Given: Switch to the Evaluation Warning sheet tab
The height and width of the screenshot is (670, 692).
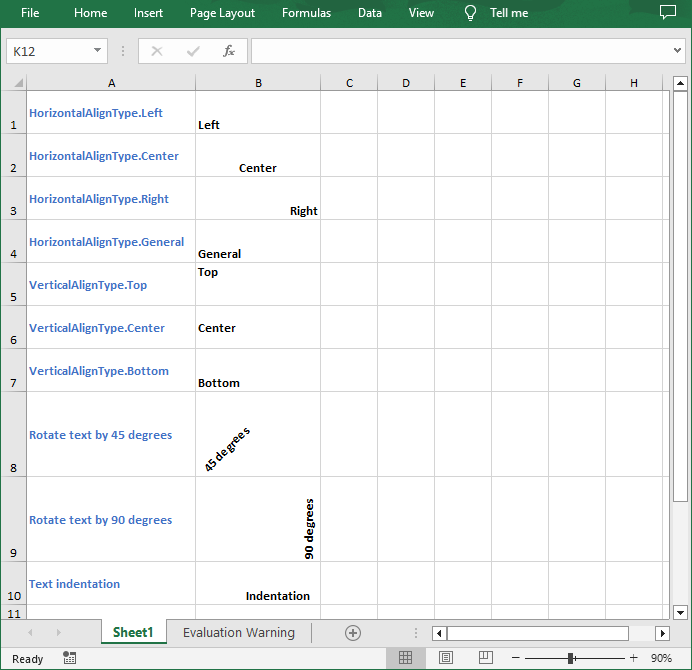Looking at the screenshot, I should [x=239, y=632].
